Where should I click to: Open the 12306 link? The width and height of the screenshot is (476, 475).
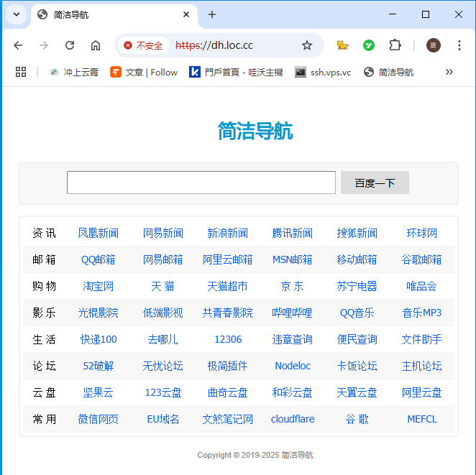[228, 339]
